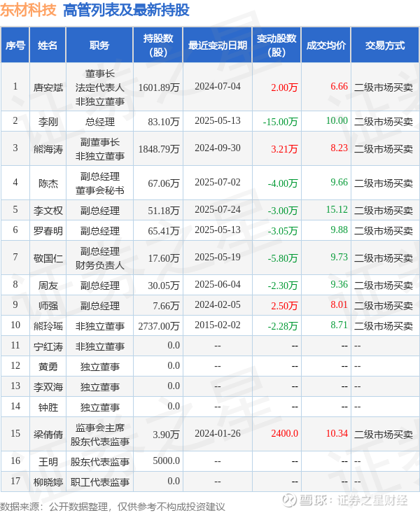Click the position cell 监事会主席 股东代表监事

(x=100, y=435)
